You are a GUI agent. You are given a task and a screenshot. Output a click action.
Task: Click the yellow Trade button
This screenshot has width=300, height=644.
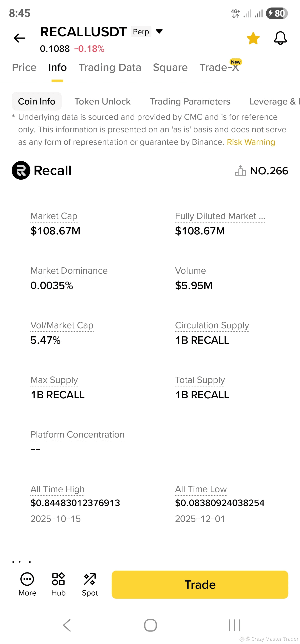tap(200, 585)
